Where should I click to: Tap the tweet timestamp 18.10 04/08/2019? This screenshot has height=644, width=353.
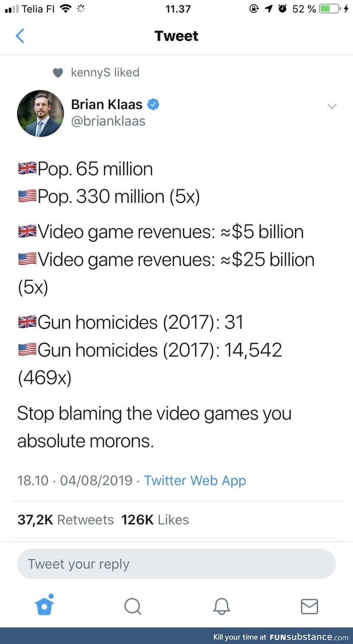coord(74,480)
